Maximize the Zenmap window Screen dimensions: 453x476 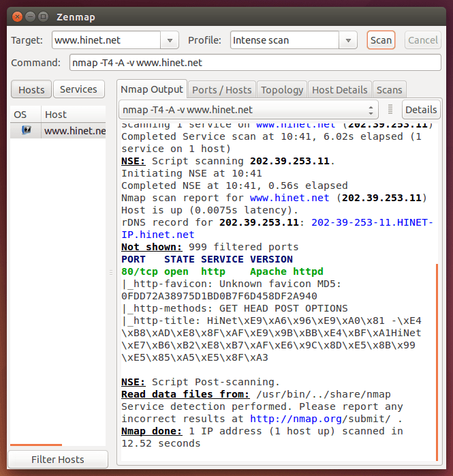point(43,15)
